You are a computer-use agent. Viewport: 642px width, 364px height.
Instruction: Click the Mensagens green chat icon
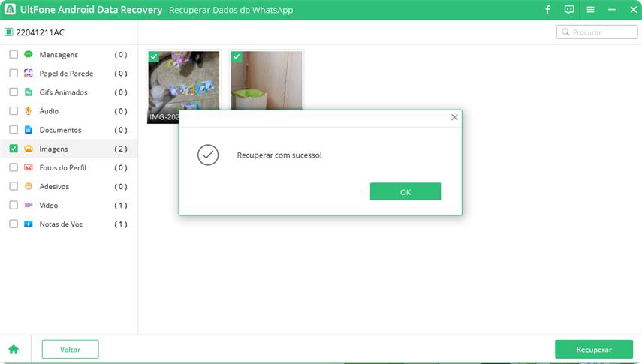[x=29, y=55]
